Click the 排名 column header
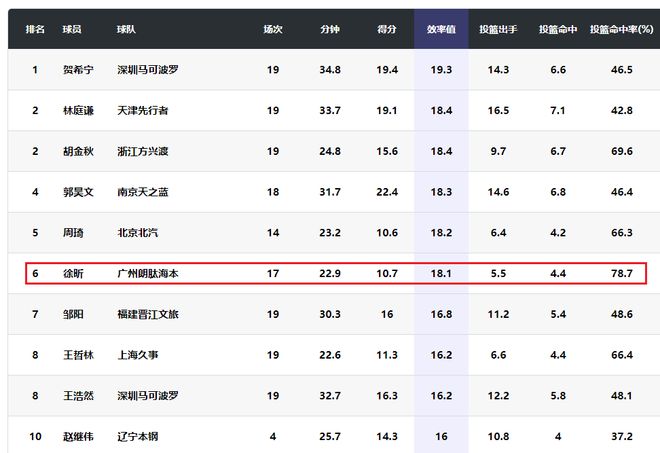 tap(34, 30)
